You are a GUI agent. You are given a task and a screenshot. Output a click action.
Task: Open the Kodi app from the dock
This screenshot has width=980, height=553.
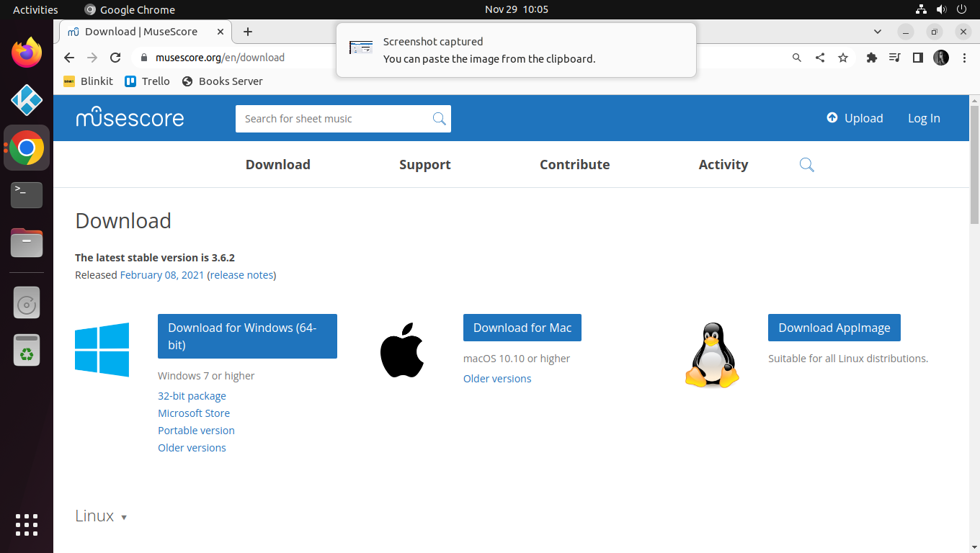26,100
